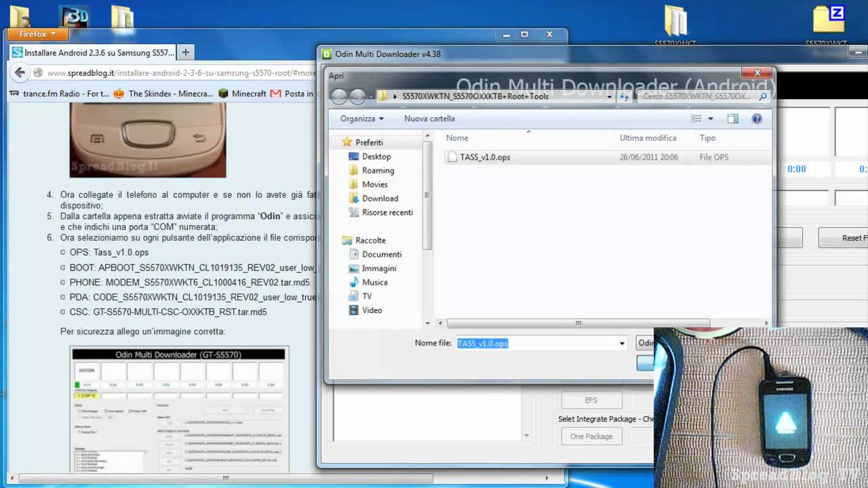
Task: Open the Organizza dropdown menu
Action: tap(362, 119)
